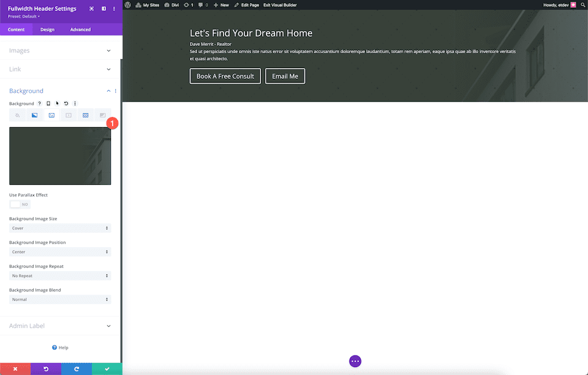Image resolution: width=588 pixels, height=375 pixels.
Task: Click the reset arrow icon next to Background
Action: click(x=66, y=103)
